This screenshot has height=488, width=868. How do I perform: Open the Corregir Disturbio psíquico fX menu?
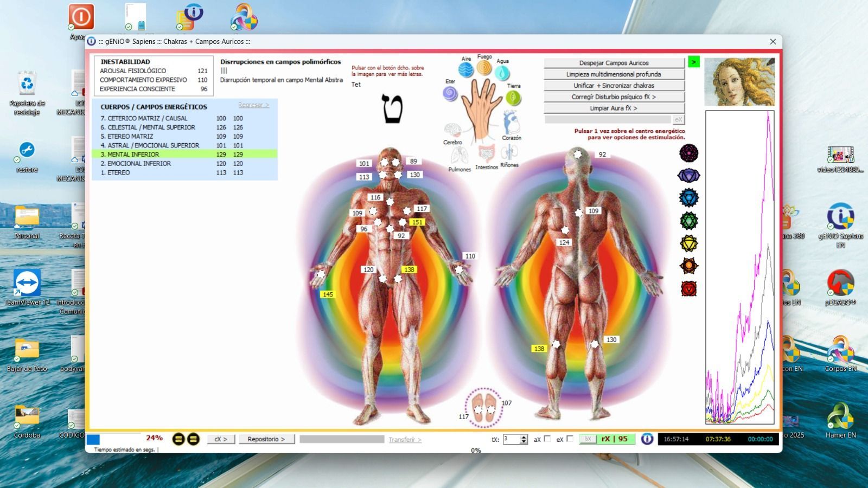point(614,97)
